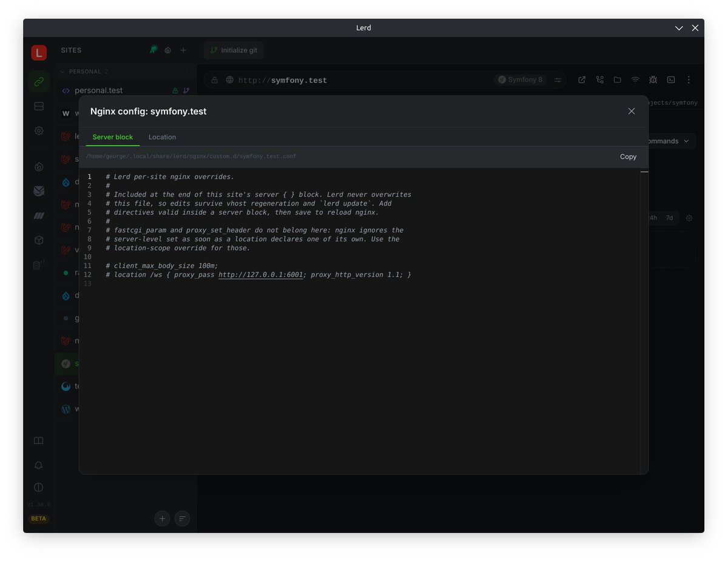Click the flame icon in left sidebar
The image size is (728, 561).
[39, 167]
